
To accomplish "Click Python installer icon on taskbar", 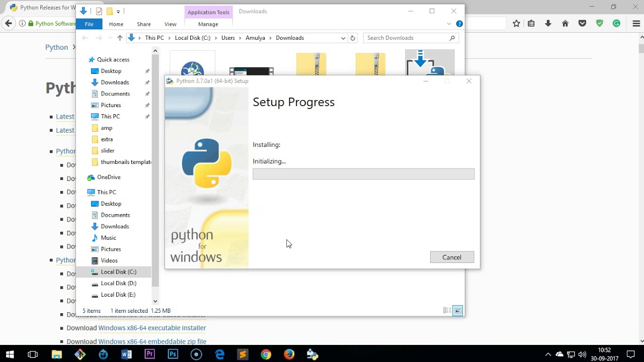I will click(312, 354).
